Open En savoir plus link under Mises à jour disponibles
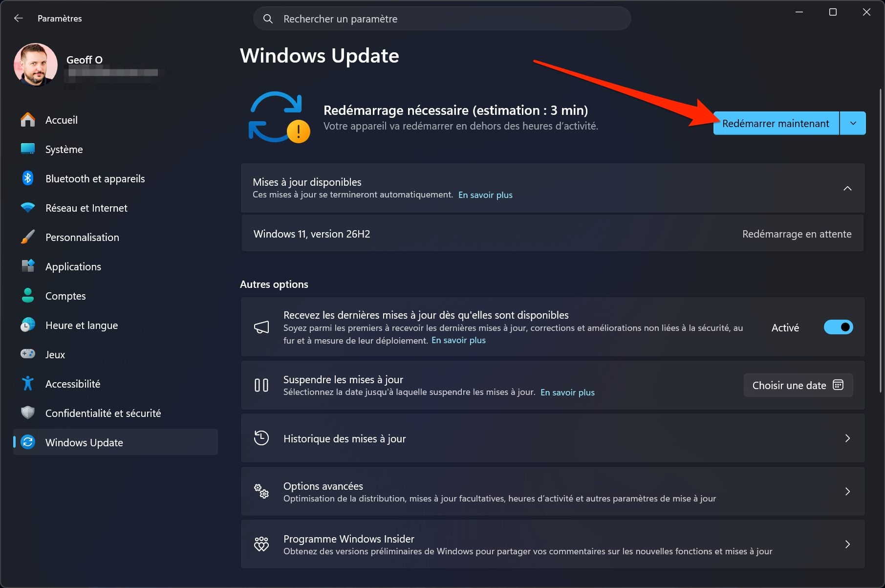885x588 pixels. [x=485, y=195]
